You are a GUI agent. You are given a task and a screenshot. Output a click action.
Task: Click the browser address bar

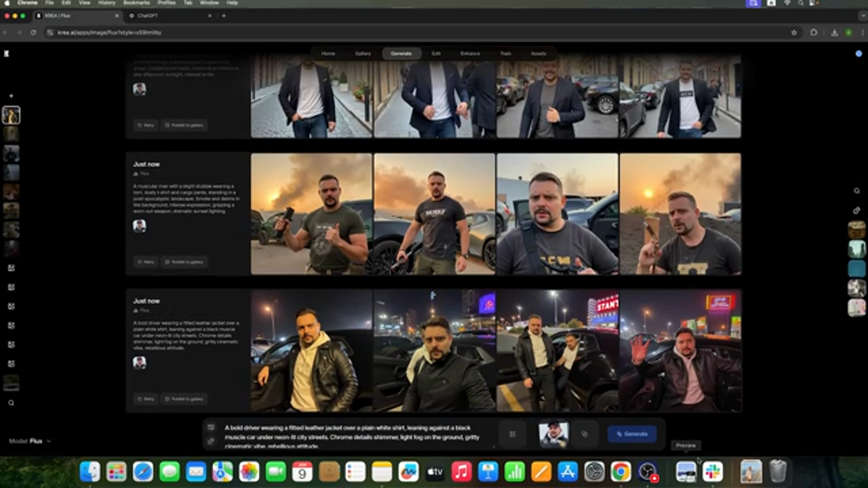click(x=420, y=33)
